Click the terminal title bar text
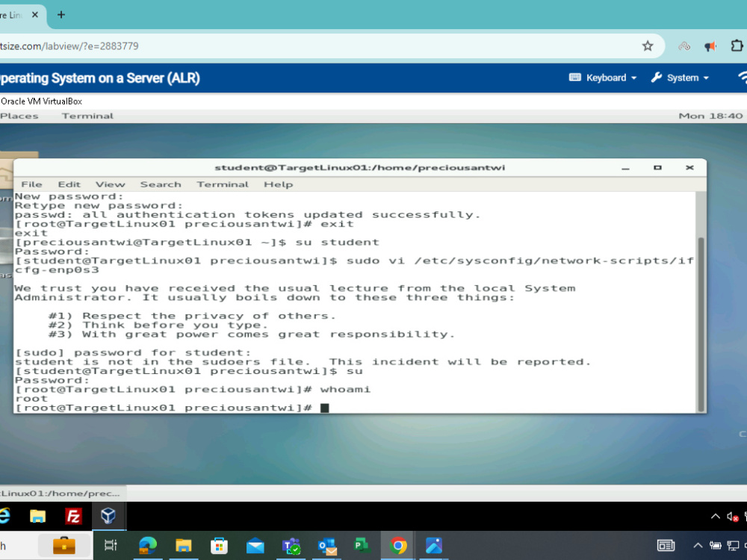 (360, 167)
